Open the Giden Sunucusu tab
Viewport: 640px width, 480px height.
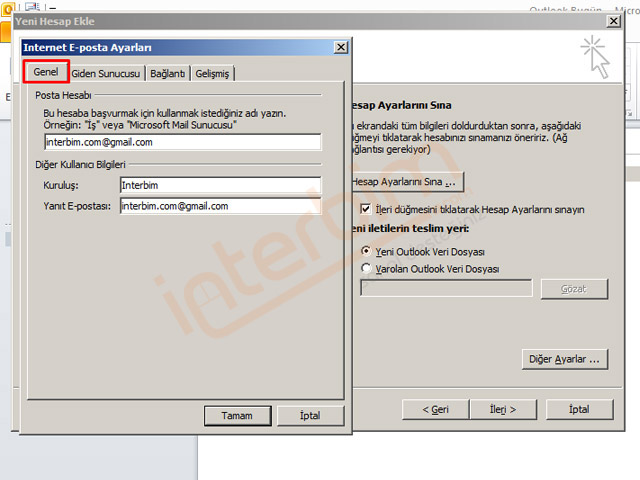click(x=107, y=74)
